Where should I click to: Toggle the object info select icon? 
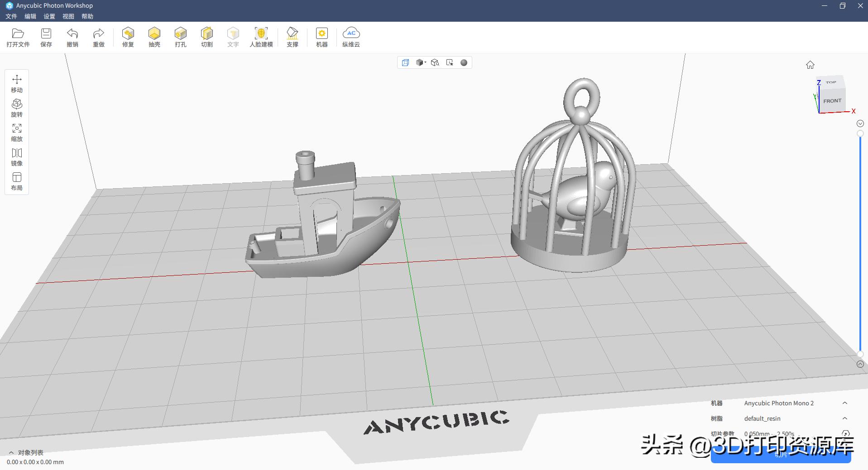[450, 62]
